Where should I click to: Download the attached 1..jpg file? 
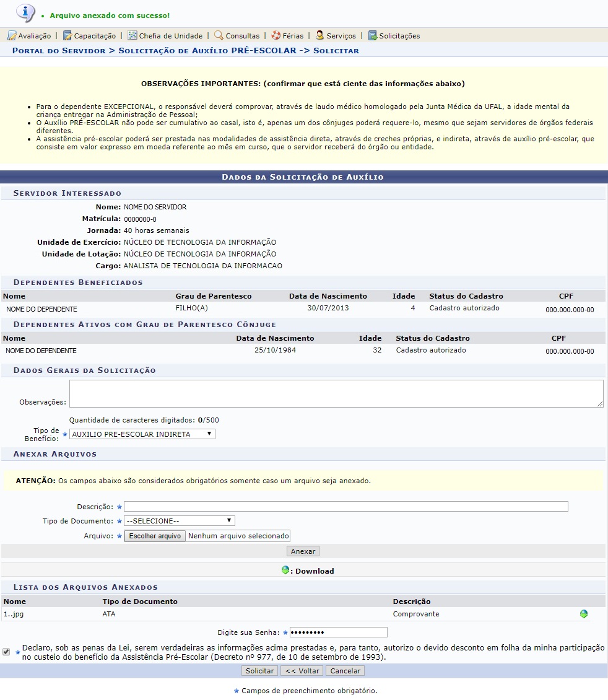(x=583, y=615)
